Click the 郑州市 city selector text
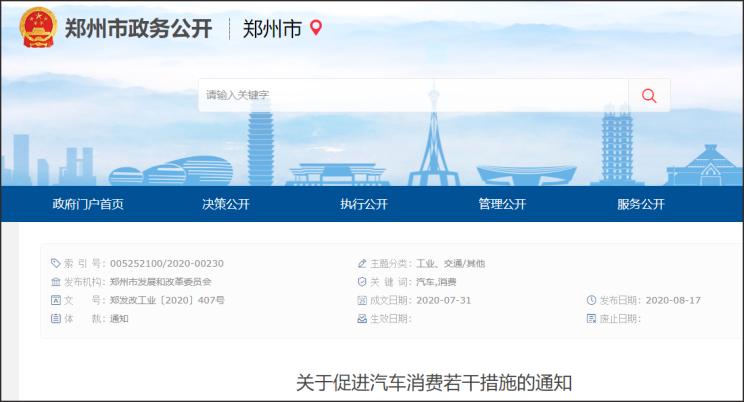 coord(272,28)
